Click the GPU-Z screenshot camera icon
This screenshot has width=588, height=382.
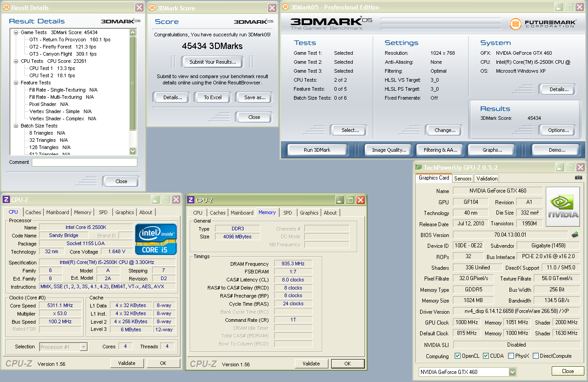pos(578,178)
